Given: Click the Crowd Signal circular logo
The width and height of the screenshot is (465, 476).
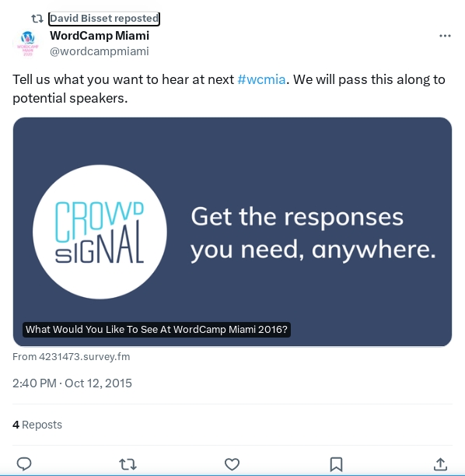Looking at the screenshot, I should (100, 232).
